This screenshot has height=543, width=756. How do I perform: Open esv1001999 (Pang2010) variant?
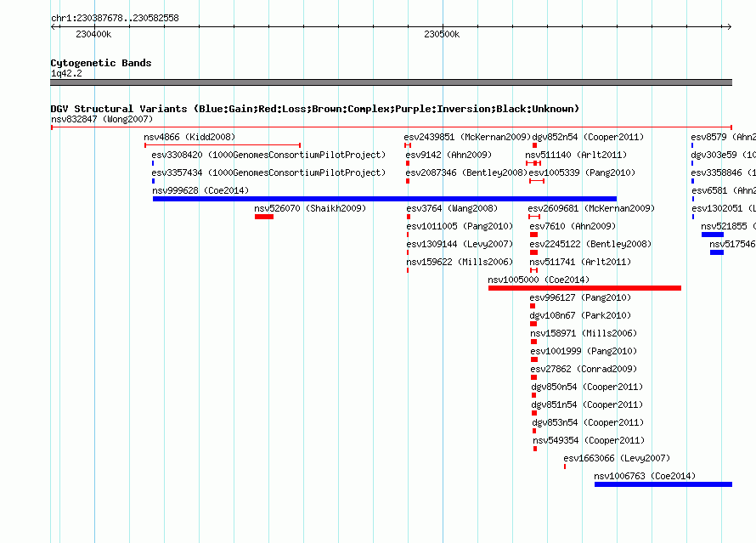584,351
